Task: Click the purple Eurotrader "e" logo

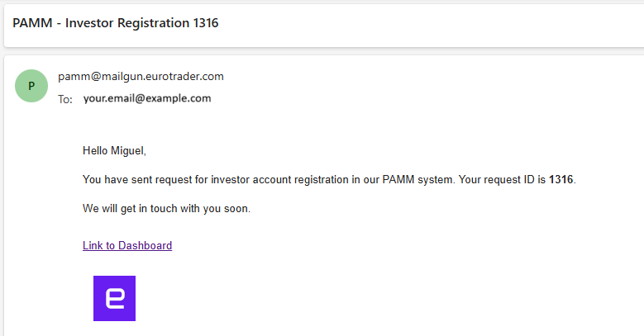Action: 114,298
